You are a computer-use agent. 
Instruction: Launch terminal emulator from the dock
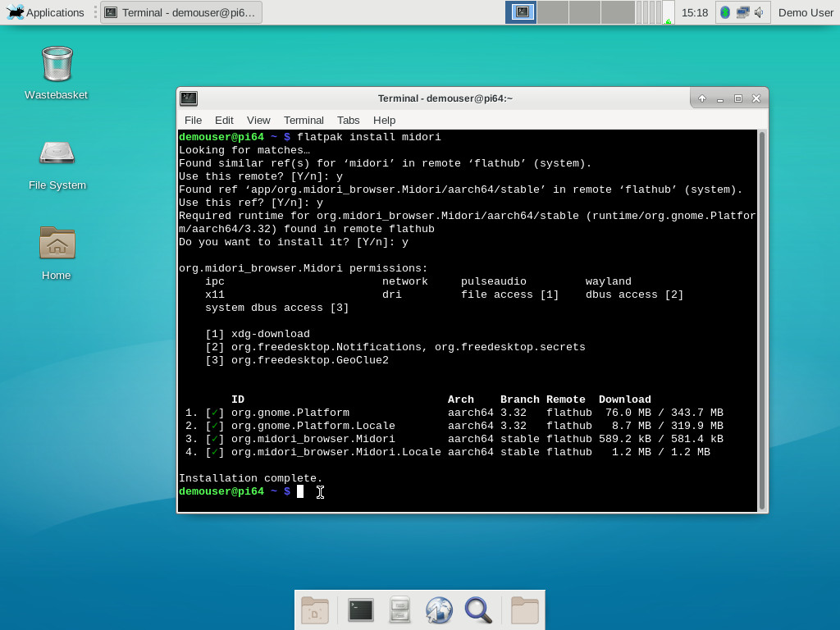(361, 609)
